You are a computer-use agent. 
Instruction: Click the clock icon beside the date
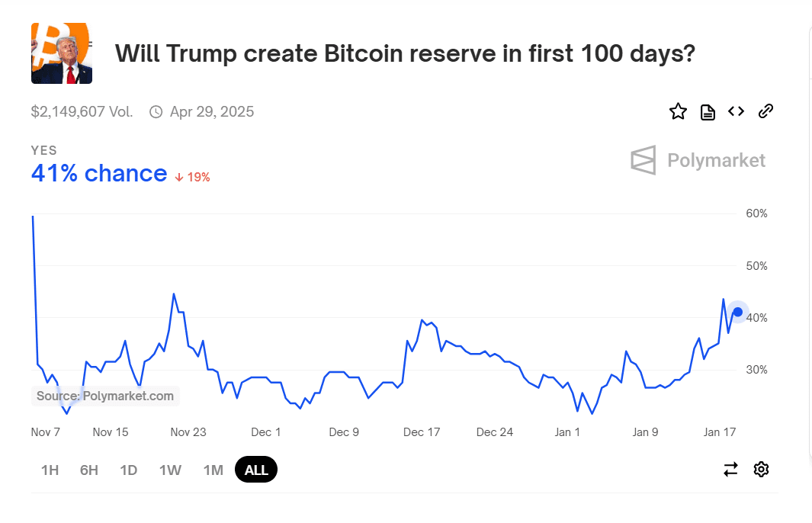pyautogui.click(x=156, y=111)
